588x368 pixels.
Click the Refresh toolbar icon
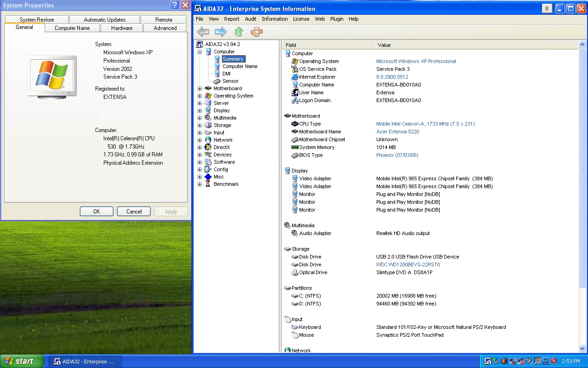pos(256,32)
